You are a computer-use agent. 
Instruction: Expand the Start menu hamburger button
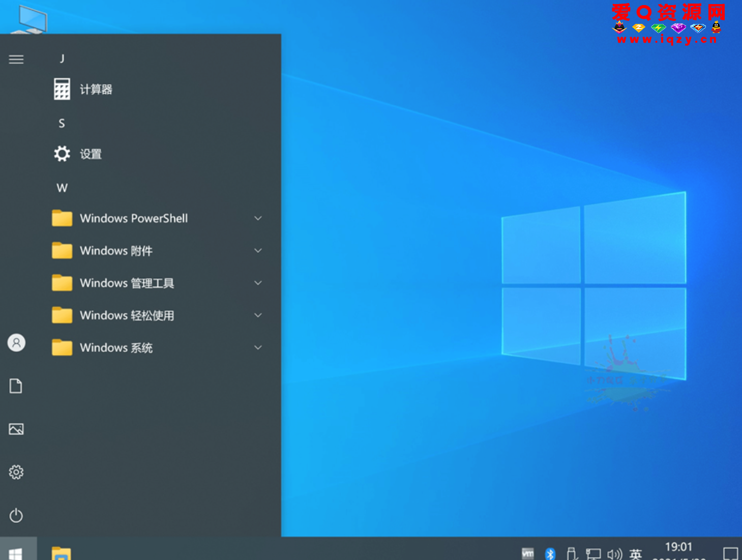16,60
